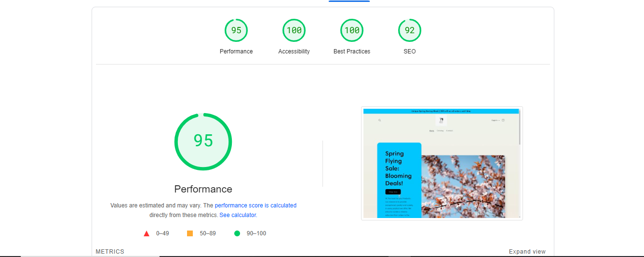Click the '0–49' legend range text

pos(162,233)
